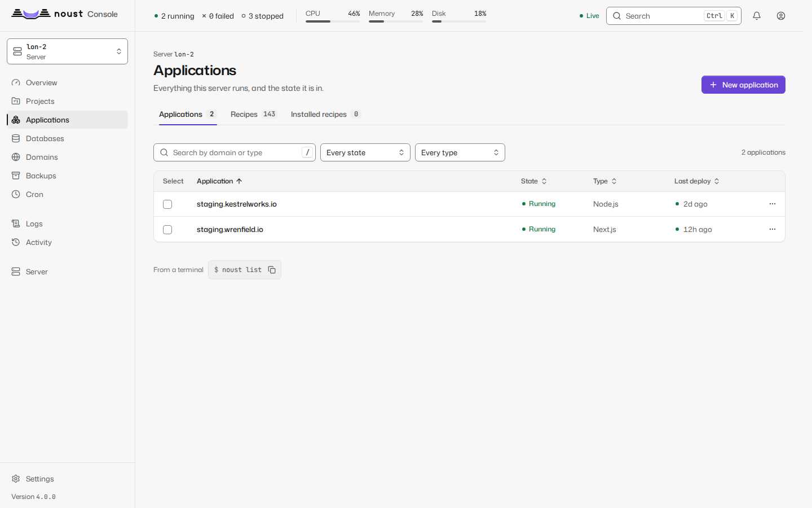Focus the Search by domain field
This screenshot has width=812, height=508.
tap(235, 152)
